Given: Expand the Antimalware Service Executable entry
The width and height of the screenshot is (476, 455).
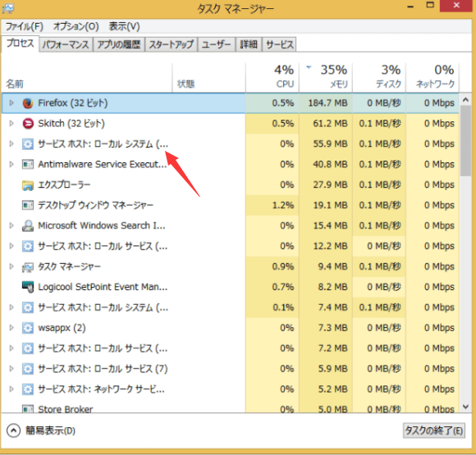Looking at the screenshot, I should point(11,165).
